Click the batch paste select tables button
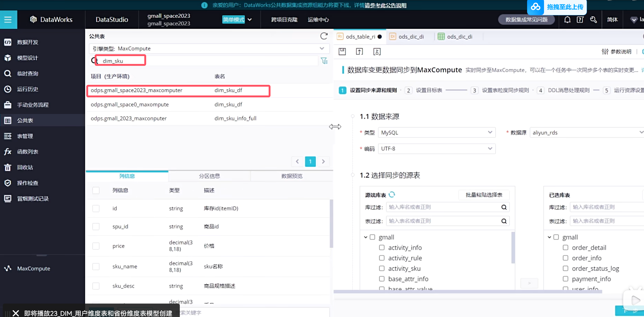This screenshot has height=317, width=644. tap(484, 195)
